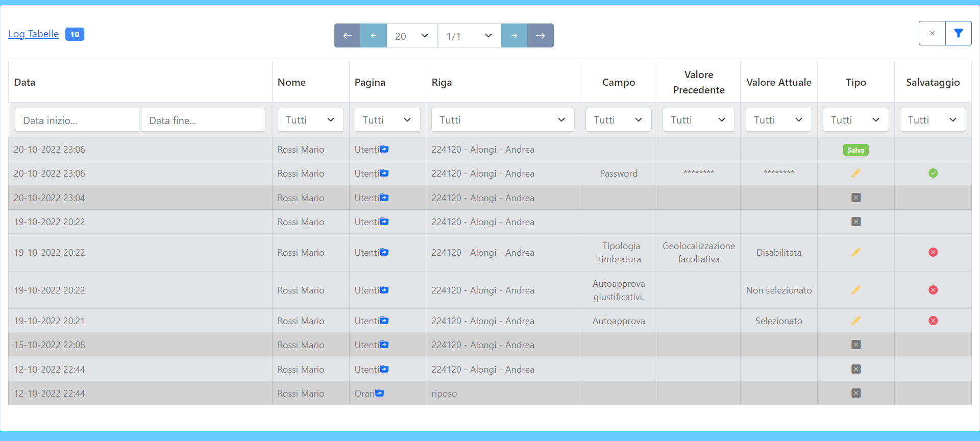Click green check icon in Password row
Image resolution: width=980 pixels, height=441 pixels.
pos(933,173)
